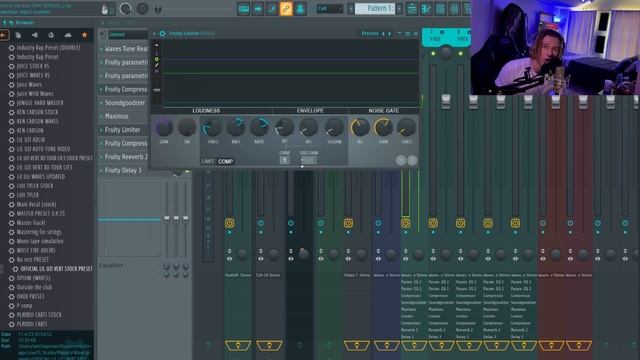The height and width of the screenshot is (360, 640).
Task: Click the SIDECHAIN selector in Fruity Limiter
Action: pos(309,160)
